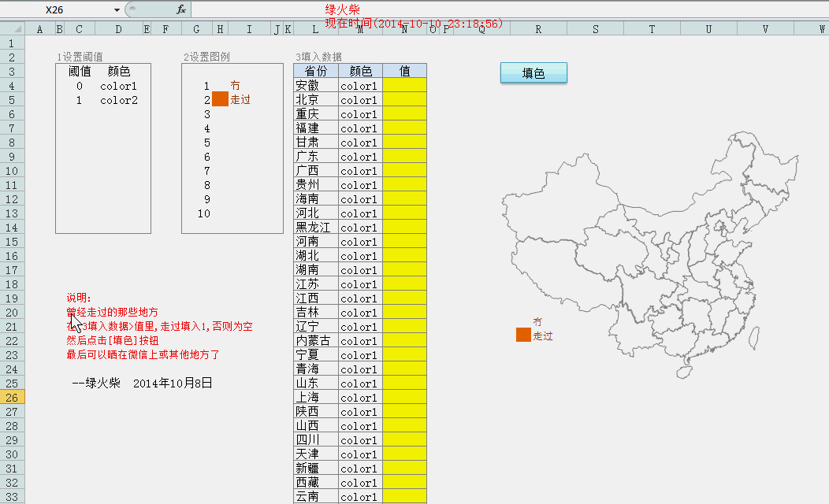Select the column R header
829x504 pixels.
point(538,29)
